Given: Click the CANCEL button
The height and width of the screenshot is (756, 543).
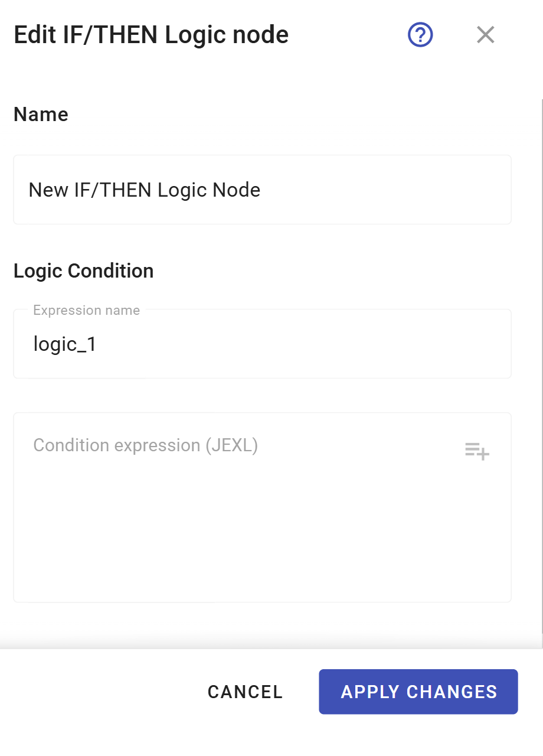Looking at the screenshot, I should click(x=245, y=692).
